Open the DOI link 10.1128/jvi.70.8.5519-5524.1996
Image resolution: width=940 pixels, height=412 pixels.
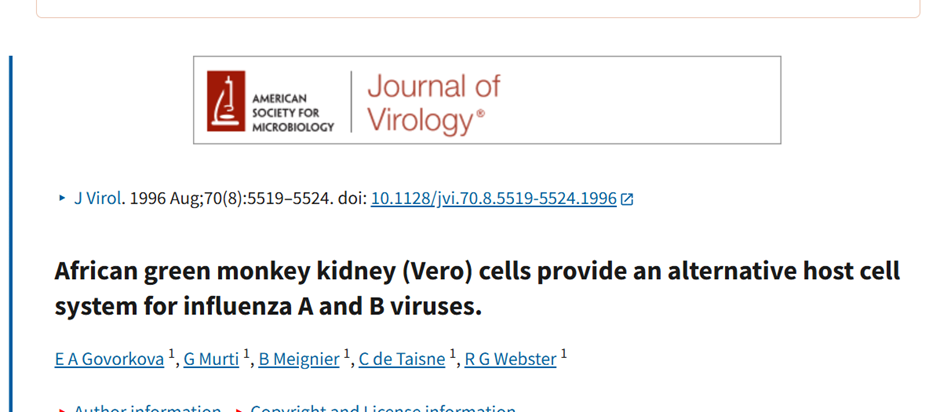coord(493,198)
